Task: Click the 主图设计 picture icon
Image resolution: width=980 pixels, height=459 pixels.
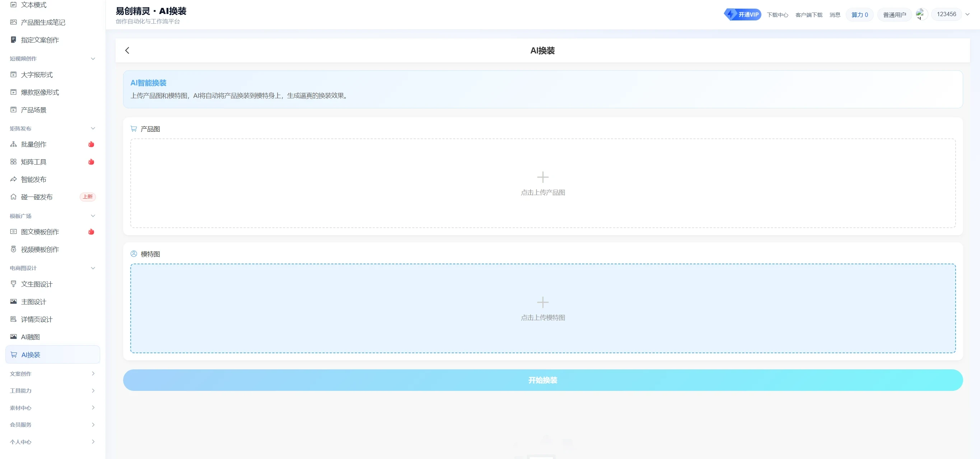Action: pyautogui.click(x=13, y=302)
